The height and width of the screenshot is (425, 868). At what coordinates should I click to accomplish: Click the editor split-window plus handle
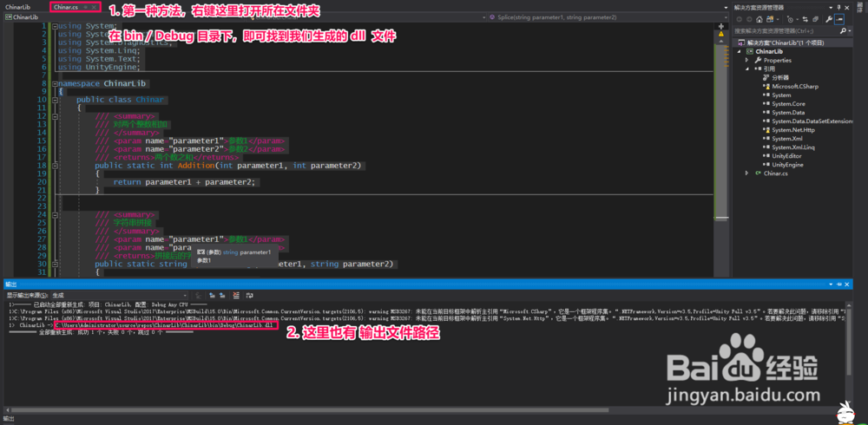(720, 27)
